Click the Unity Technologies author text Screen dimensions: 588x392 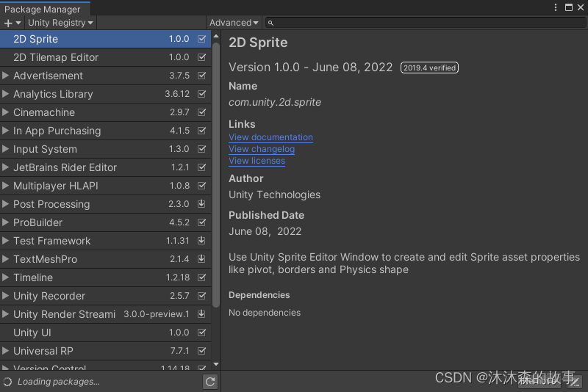click(274, 195)
